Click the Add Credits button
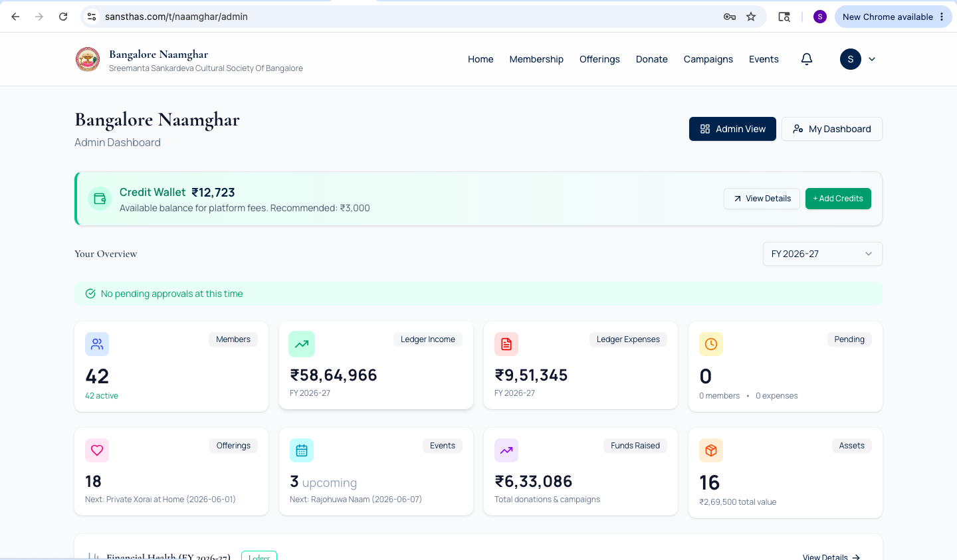This screenshot has width=957, height=560. click(838, 199)
